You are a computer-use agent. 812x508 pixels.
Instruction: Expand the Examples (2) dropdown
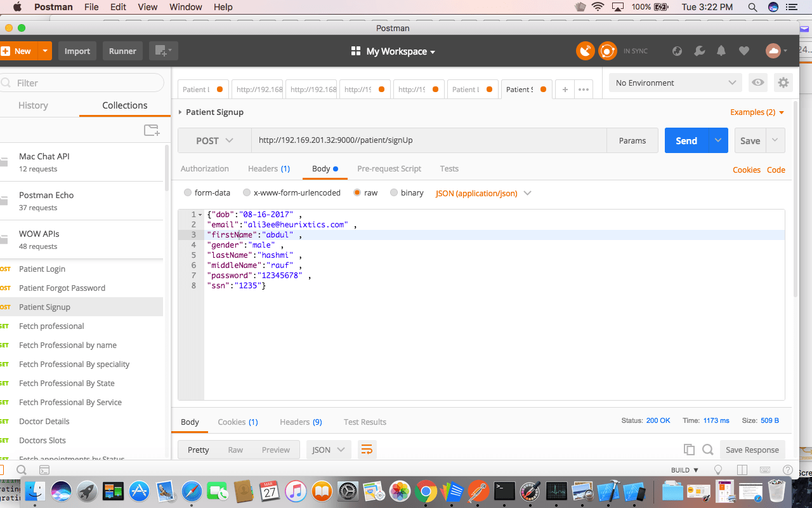point(757,112)
